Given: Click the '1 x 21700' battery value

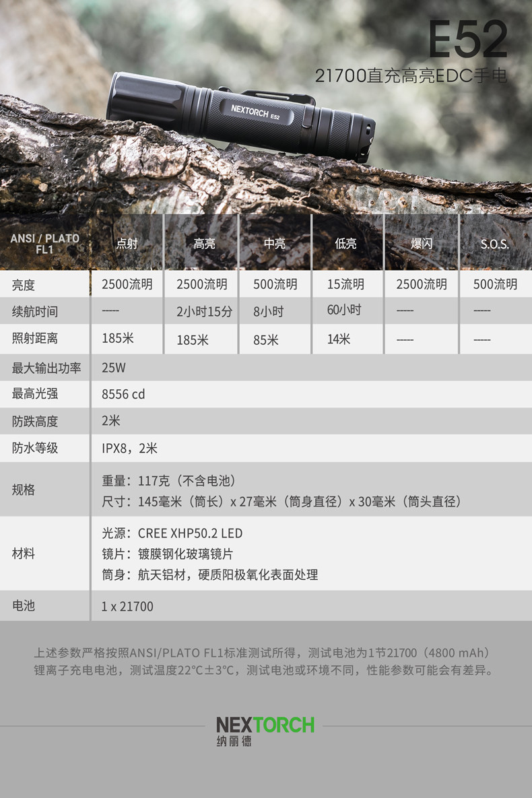Looking at the screenshot, I should (127, 607).
